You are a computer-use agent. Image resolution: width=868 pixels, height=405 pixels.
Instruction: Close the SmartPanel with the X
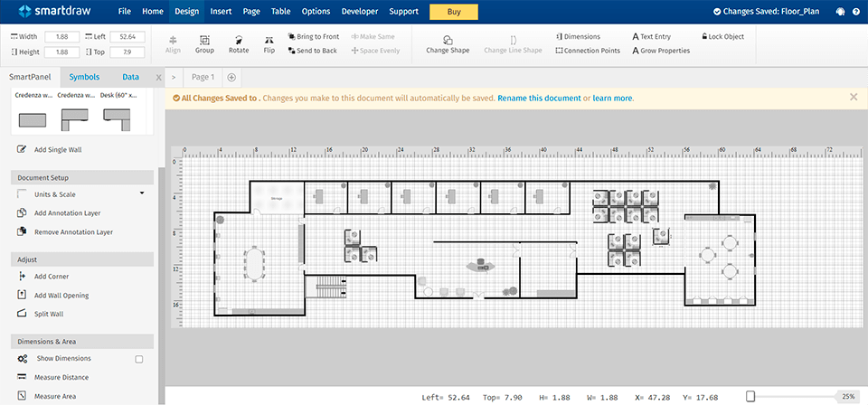point(158,78)
